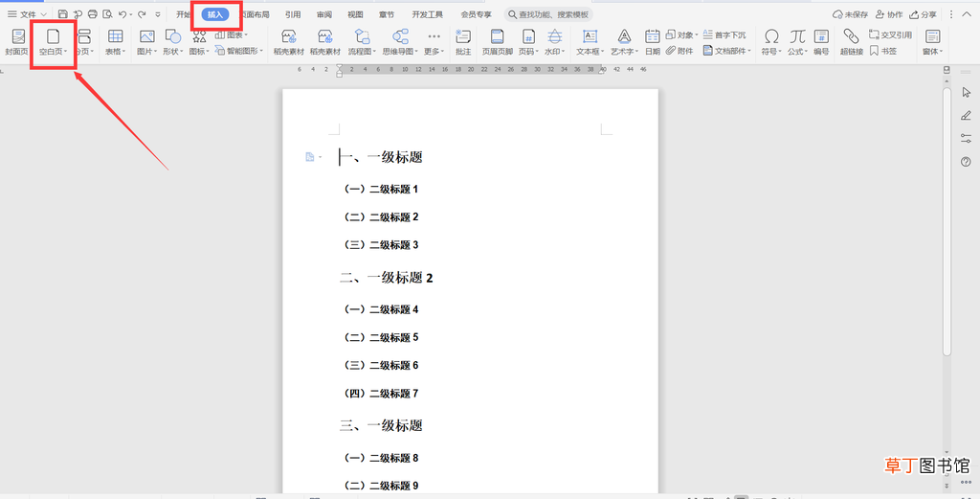Viewport: 980px width, 499px height.
Task: Click the selection arrow icon in right sidebar
Action: point(967,93)
